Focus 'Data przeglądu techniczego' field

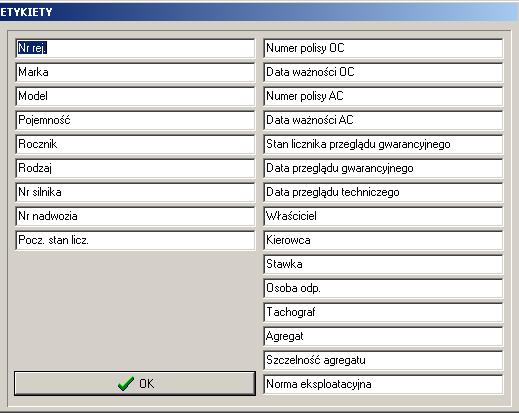tap(383, 192)
